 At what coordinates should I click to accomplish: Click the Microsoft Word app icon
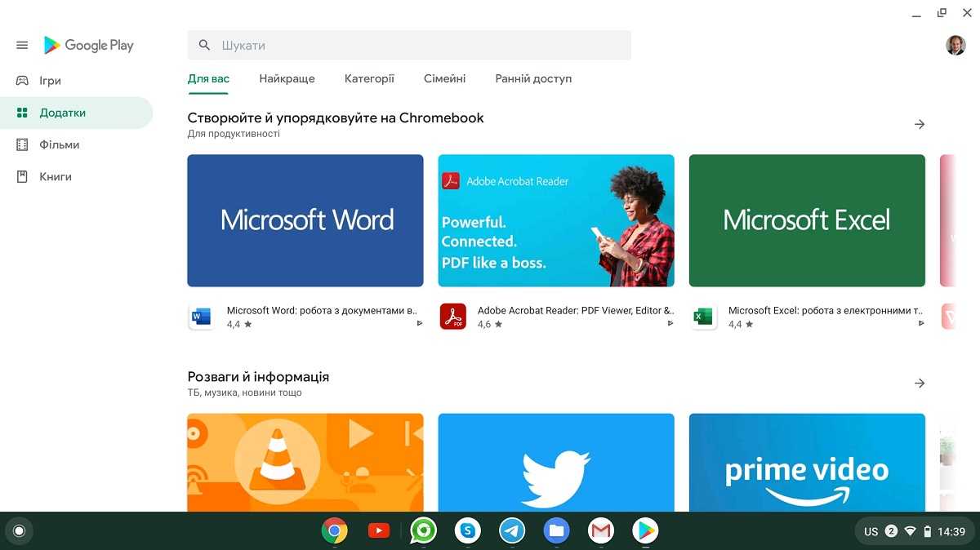click(x=201, y=317)
